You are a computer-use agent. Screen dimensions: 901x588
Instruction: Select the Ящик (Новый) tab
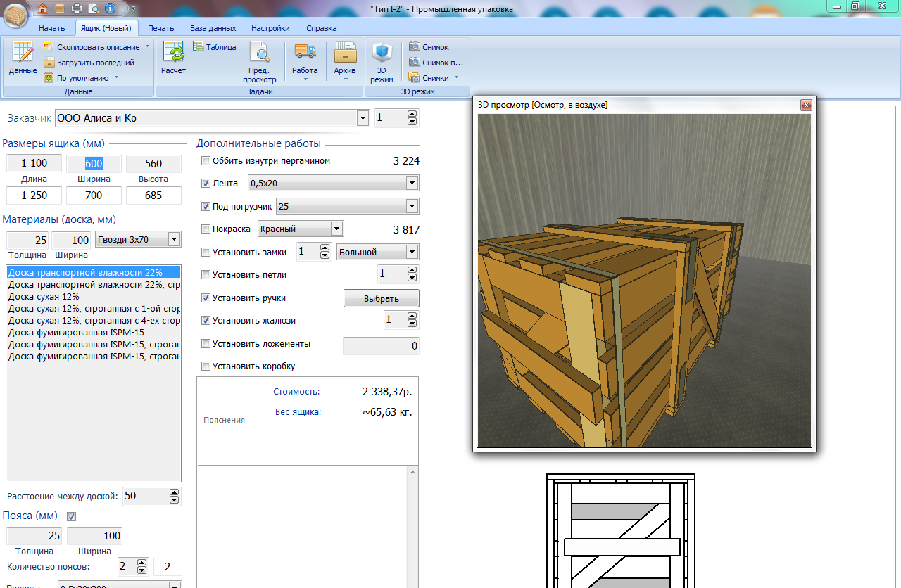[x=108, y=28]
